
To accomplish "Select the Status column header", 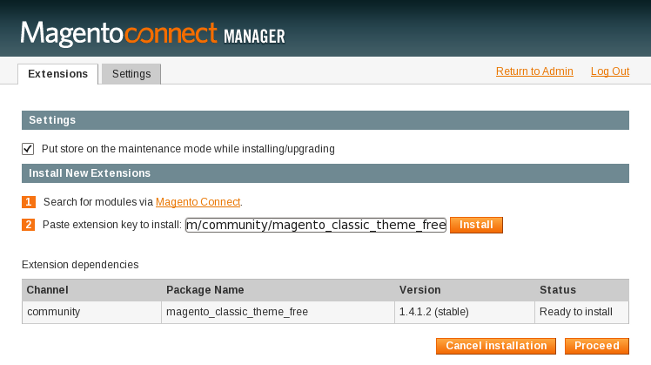I will [582, 290].
